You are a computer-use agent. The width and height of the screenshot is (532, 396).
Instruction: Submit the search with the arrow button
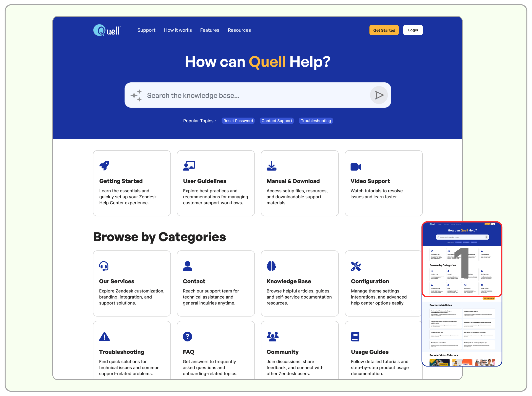coord(379,95)
